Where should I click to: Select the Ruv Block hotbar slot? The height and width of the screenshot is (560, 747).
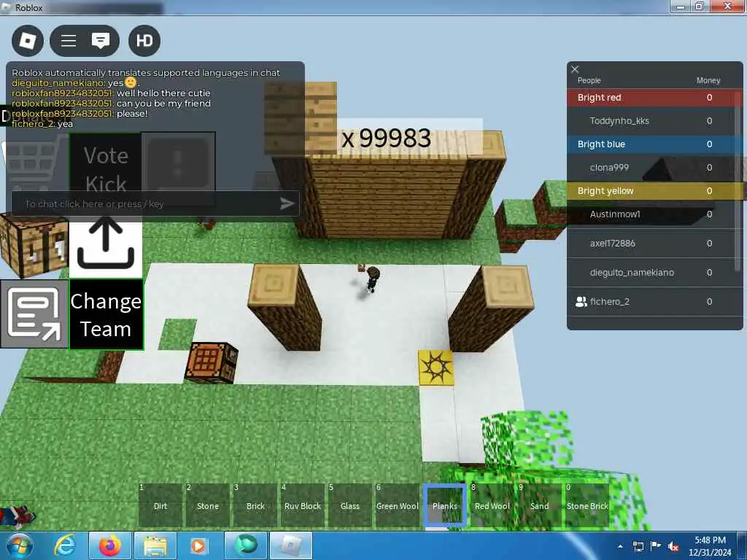click(x=303, y=505)
